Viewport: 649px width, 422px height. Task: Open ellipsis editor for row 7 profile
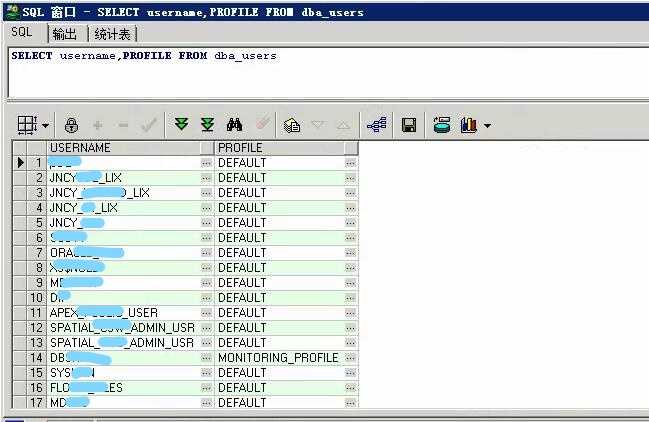350,253
